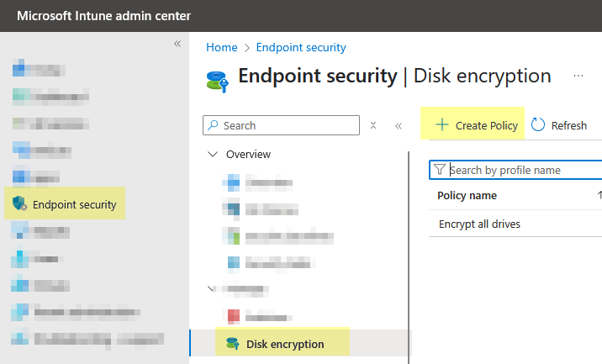Screen dimensions: 602x364
Task: Clear the blade search with X
Action: [x=373, y=125]
